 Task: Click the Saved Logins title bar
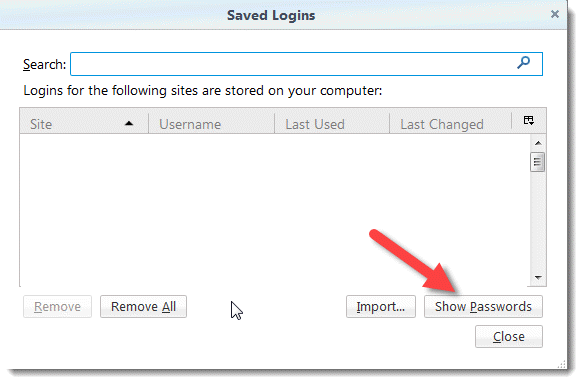click(271, 15)
